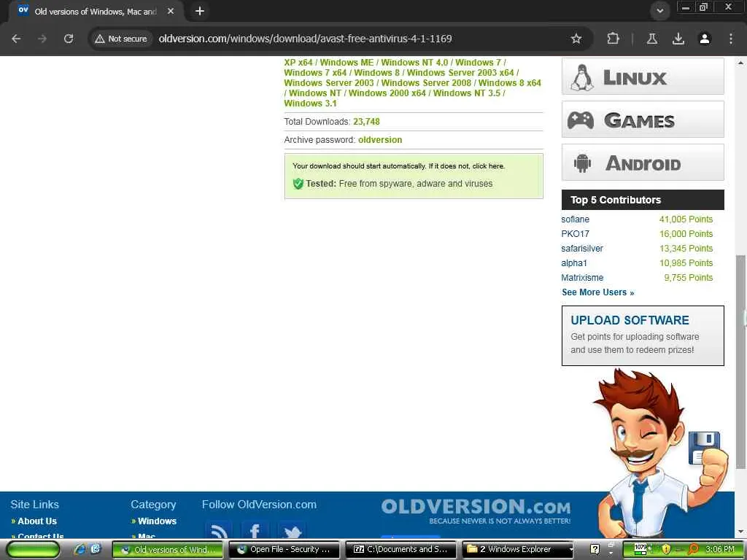Open the Not secure site info
Viewport: 747px width, 560px height.
[x=120, y=39]
